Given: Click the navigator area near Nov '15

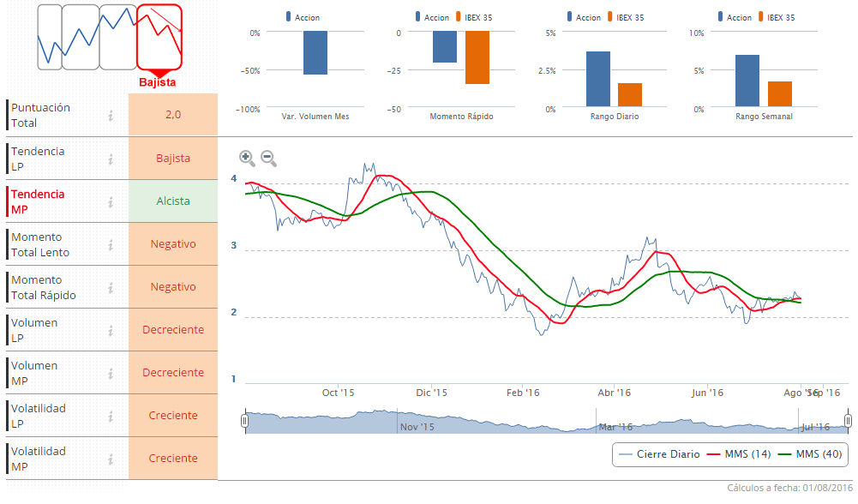Looking at the screenshot, I should 417,426.
